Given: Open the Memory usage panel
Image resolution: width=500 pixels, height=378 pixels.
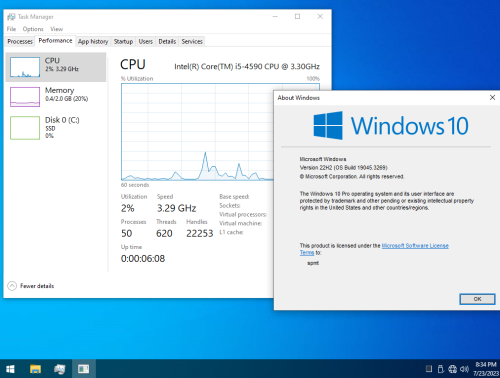Looking at the screenshot, I should coord(56,97).
